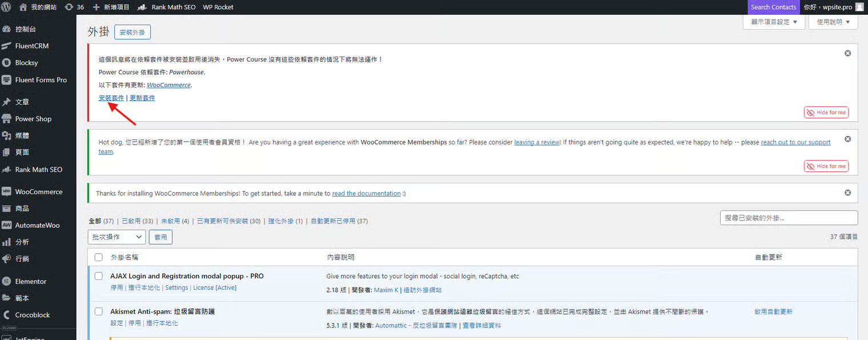Select the 已有更新可供安裝 (30) filter
The width and height of the screenshot is (868, 340).
click(x=228, y=221)
